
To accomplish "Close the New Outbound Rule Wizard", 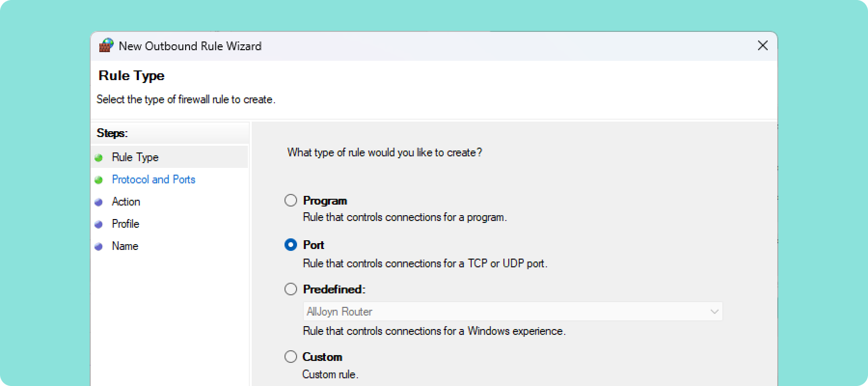I will point(763,45).
